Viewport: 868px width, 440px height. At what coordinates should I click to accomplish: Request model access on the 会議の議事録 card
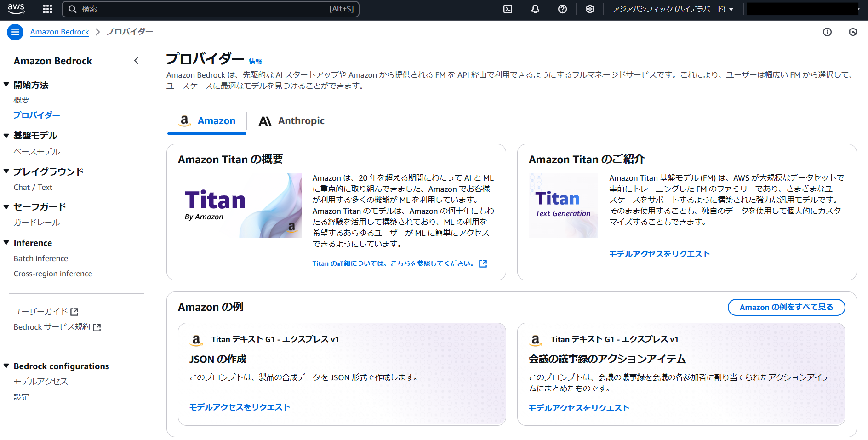(579, 408)
